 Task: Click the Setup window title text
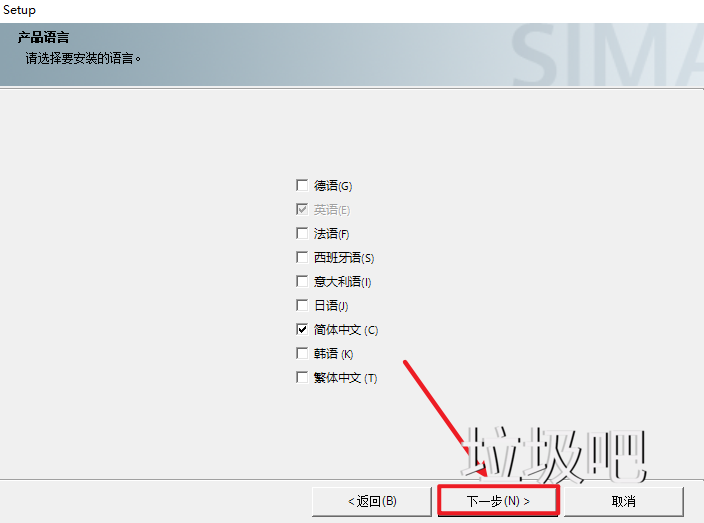point(20,10)
